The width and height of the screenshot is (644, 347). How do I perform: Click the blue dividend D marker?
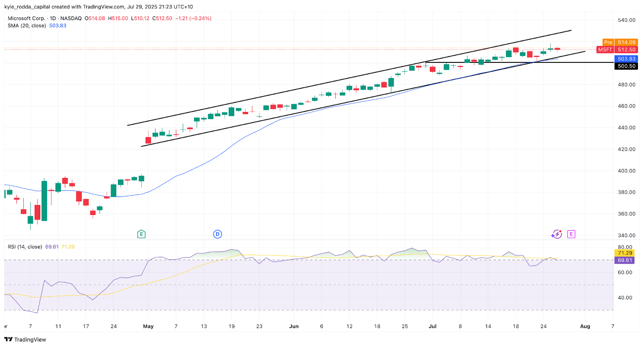(x=217, y=234)
